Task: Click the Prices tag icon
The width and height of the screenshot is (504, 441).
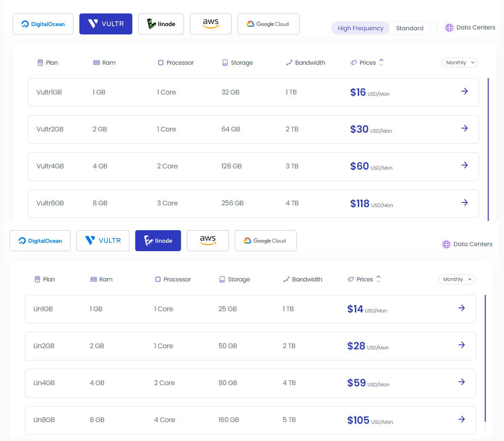Action: [x=354, y=62]
